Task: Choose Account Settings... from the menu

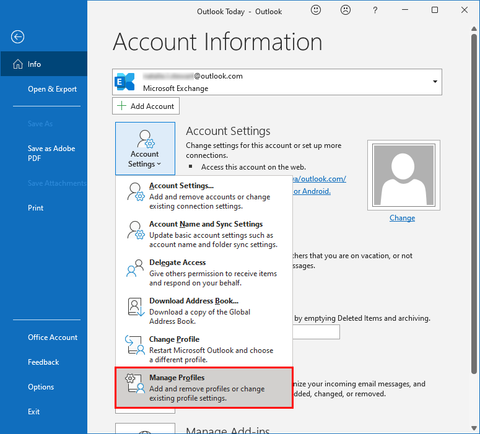Action: tap(204, 195)
